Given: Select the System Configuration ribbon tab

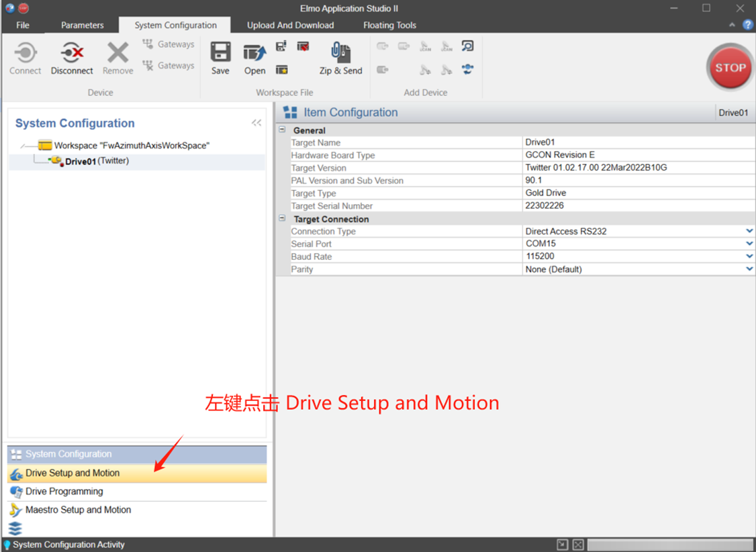Looking at the screenshot, I should (x=175, y=25).
